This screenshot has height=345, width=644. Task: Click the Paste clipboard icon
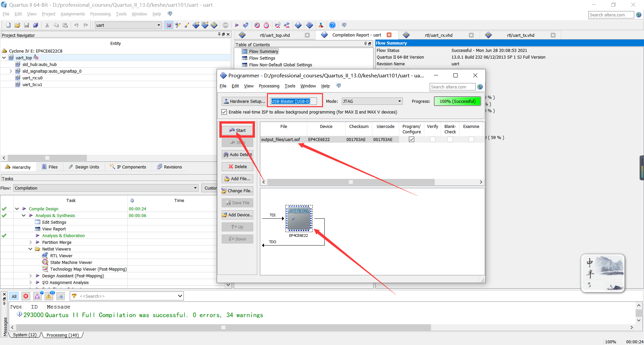[x=65, y=25]
